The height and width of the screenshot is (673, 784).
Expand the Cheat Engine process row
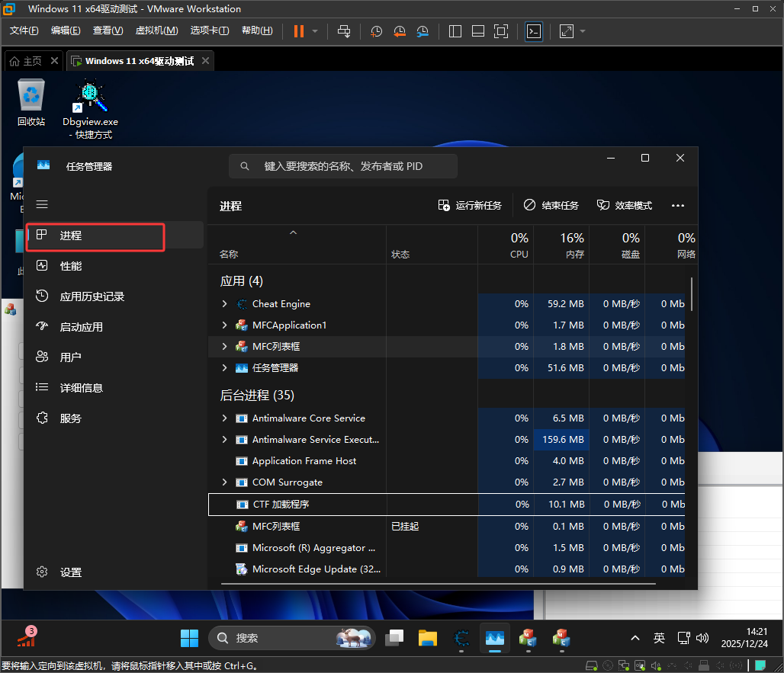pos(224,304)
